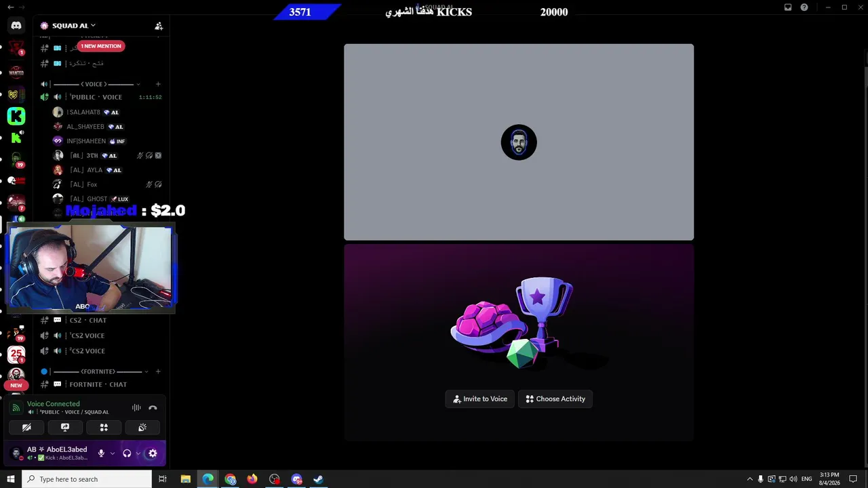Mute the microphone

tap(101, 453)
